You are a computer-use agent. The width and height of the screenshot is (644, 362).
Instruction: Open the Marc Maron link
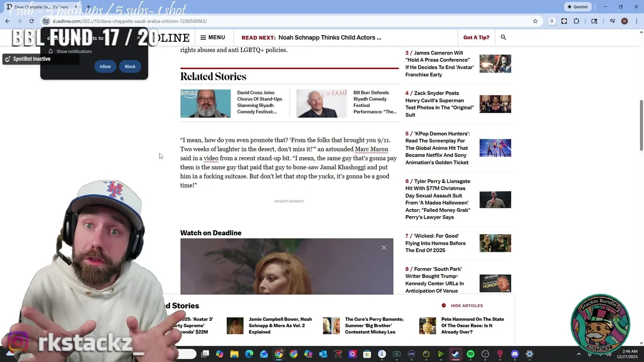pyautogui.click(x=371, y=149)
